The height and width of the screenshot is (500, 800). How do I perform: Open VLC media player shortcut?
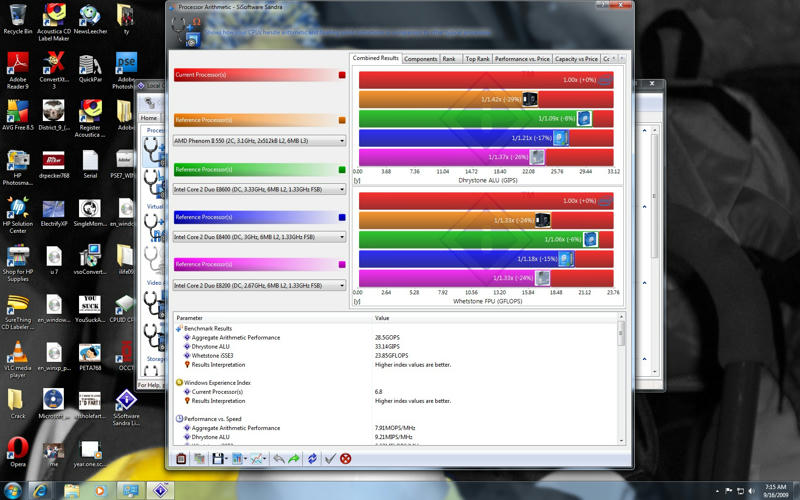pos(18,359)
